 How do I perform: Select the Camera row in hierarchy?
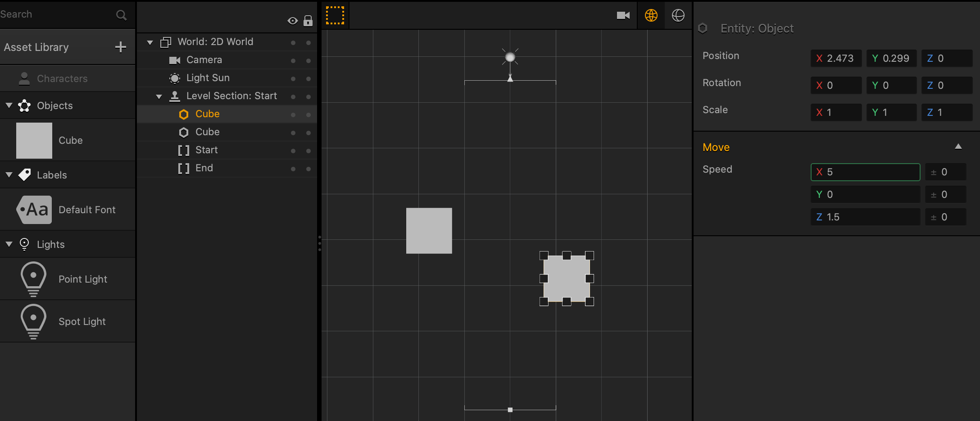pos(227,60)
